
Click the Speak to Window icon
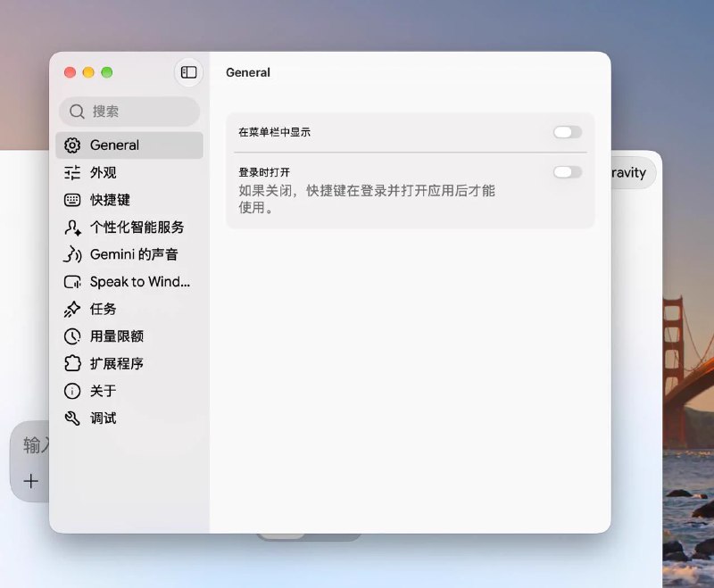pyautogui.click(x=72, y=282)
